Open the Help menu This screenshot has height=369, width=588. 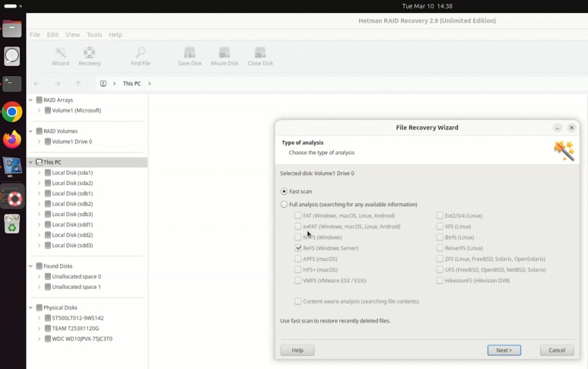[116, 34]
